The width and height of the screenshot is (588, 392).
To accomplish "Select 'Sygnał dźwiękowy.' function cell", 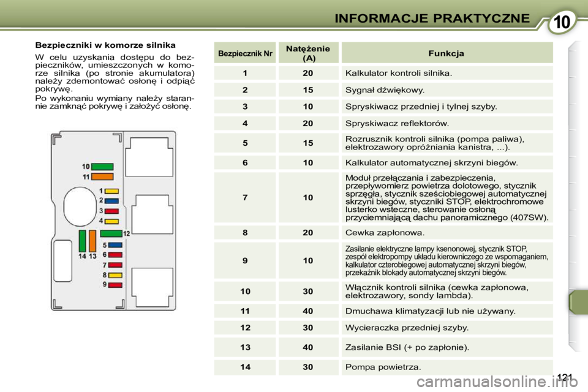I will click(447, 89).
